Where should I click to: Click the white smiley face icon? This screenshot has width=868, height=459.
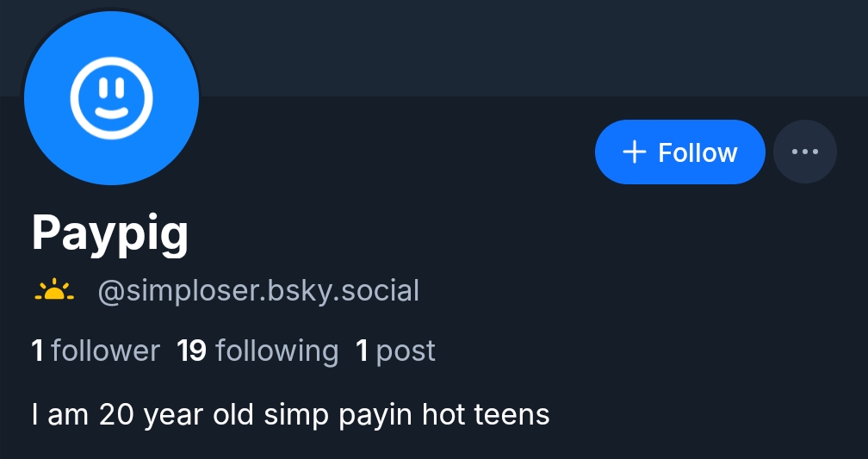point(111,96)
